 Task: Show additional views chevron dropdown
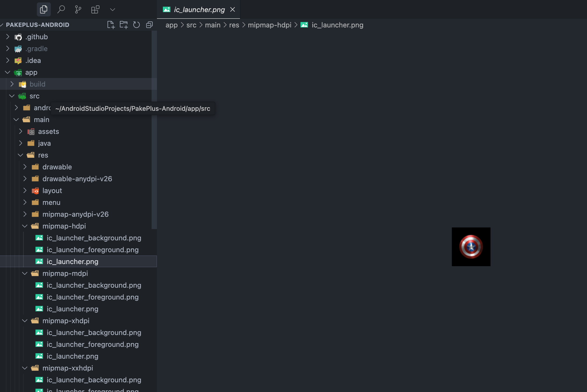click(x=113, y=10)
